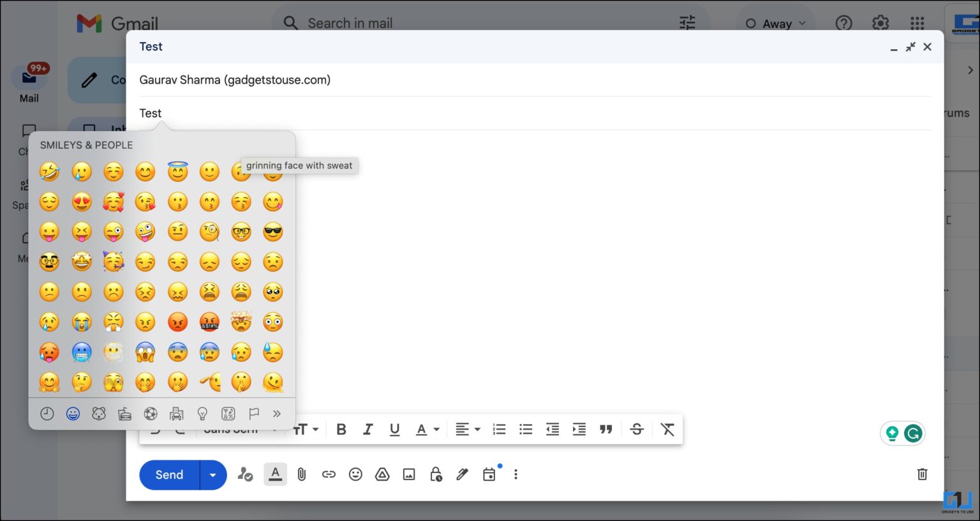980x521 pixels.
Task: Insert a signature using the pen icon
Action: click(463, 474)
